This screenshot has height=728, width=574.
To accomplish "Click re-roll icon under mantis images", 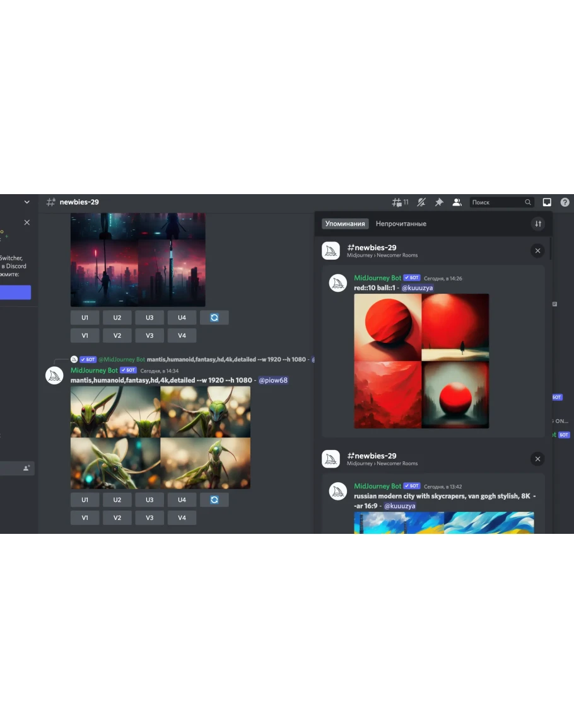I will [x=214, y=500].
